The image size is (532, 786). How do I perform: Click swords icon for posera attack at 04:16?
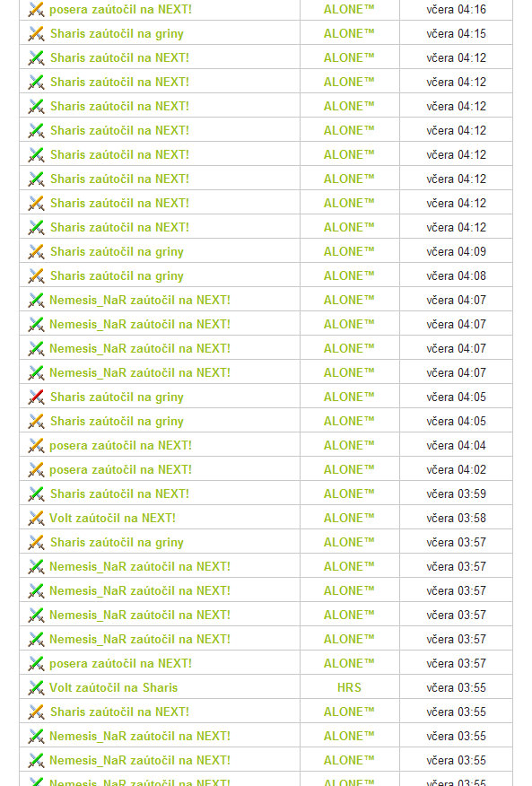36,10
